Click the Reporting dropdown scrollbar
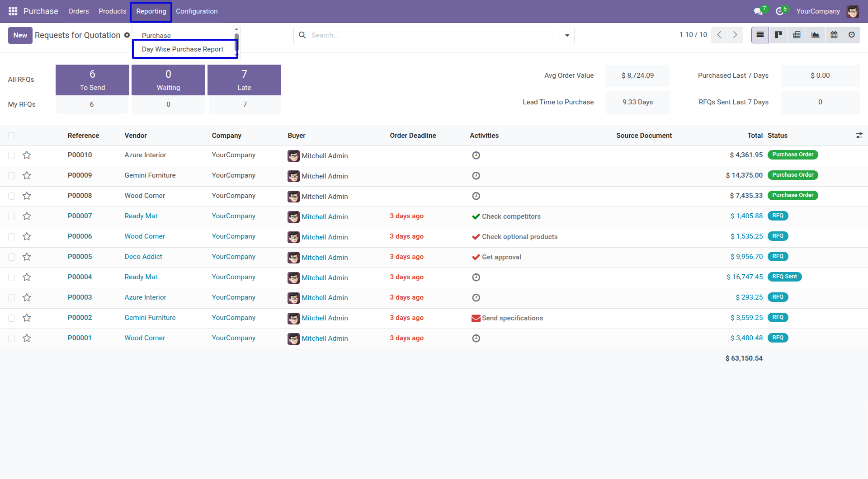The width and height of the screenshot is (868, 479). coord(236,42)
